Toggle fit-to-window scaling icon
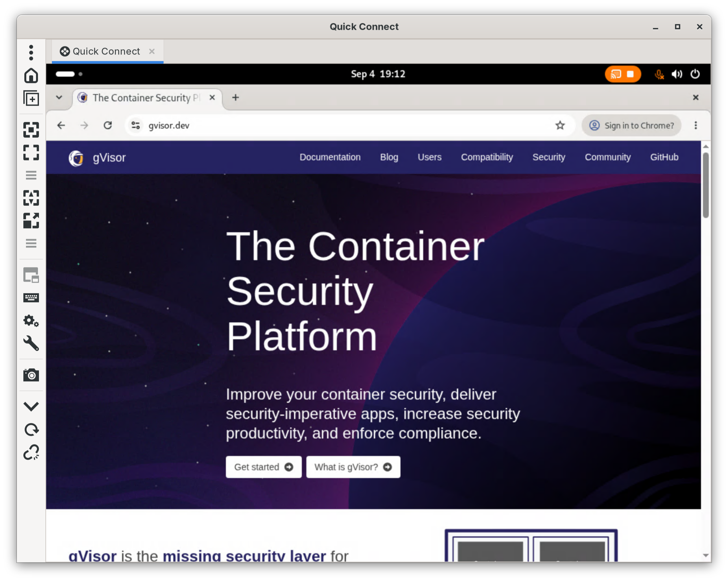728x581 pixels. pyautogui.click(x=31, y=130)
